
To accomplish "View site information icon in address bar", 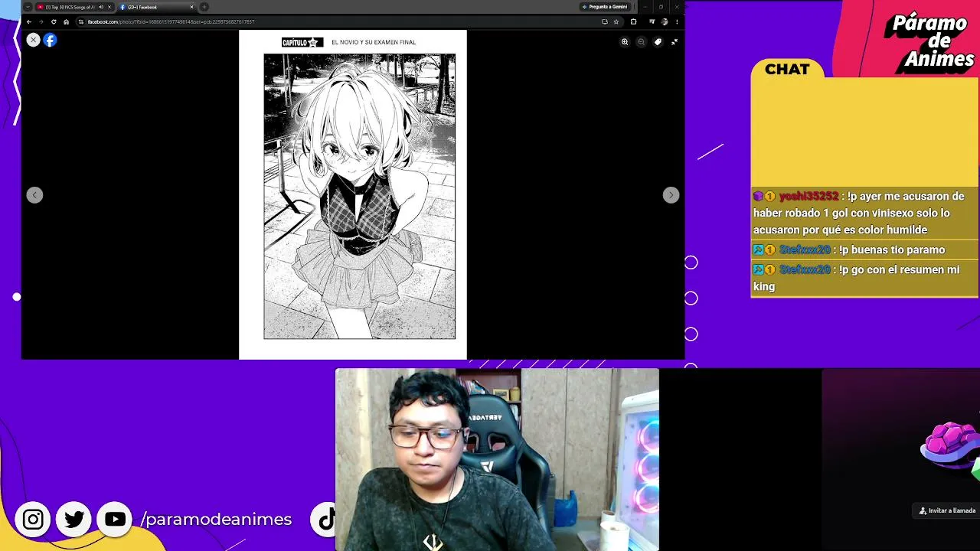I will (81, 21).
